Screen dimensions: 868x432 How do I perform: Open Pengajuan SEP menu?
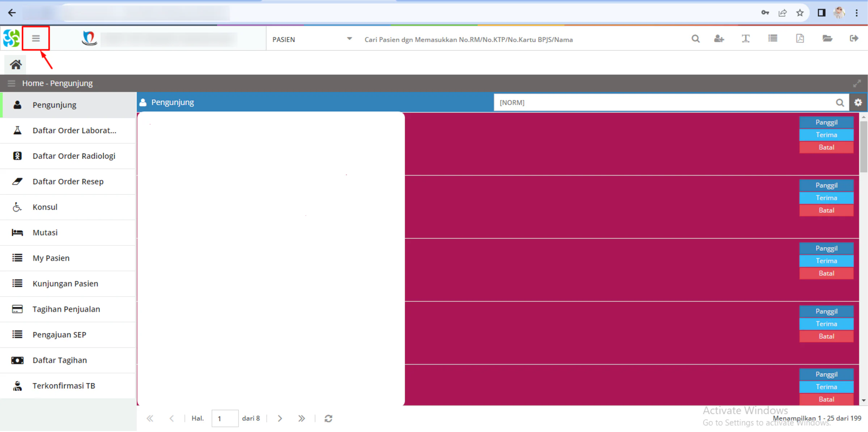tap(68, 335)
